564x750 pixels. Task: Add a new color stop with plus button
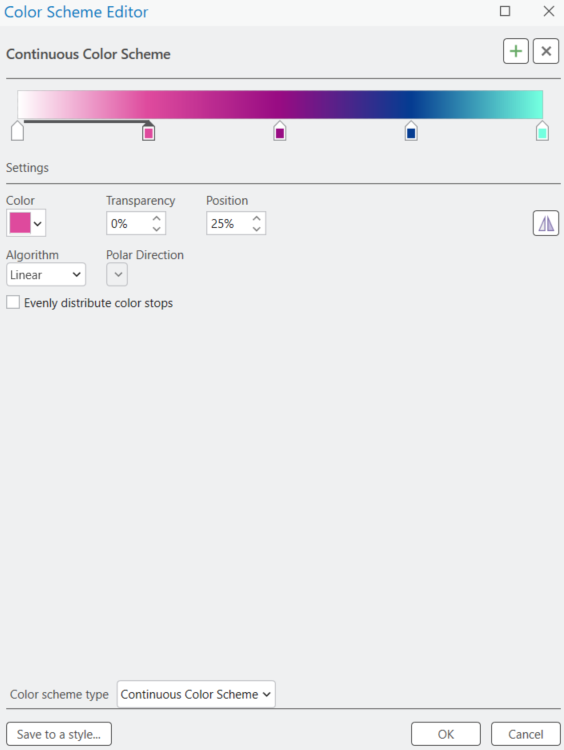(x=516, y=51)
